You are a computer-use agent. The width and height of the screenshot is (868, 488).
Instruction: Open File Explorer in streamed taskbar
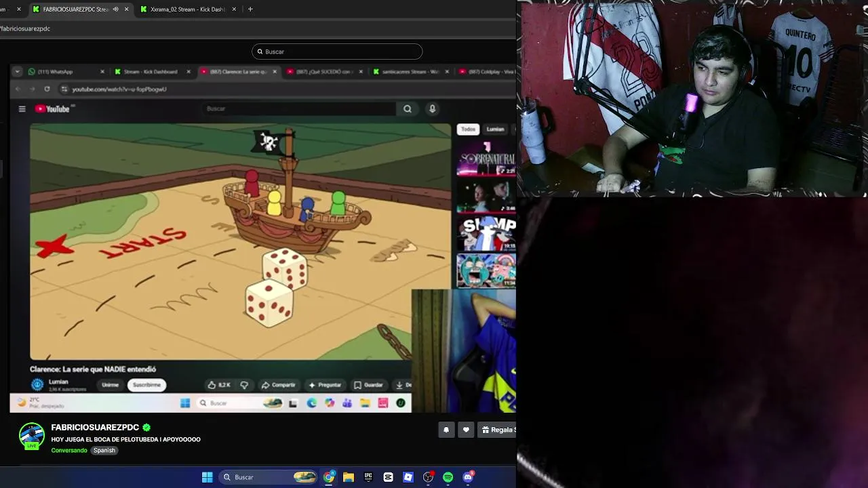(x=365, y=403)
